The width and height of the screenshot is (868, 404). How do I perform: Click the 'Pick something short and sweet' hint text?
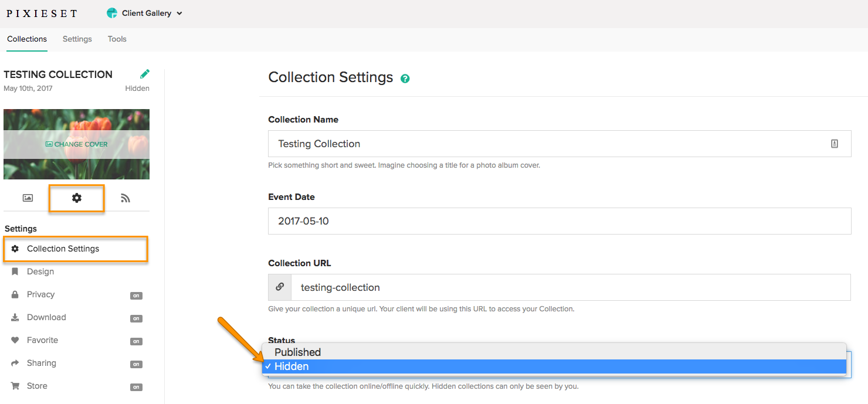coord(404,165)
